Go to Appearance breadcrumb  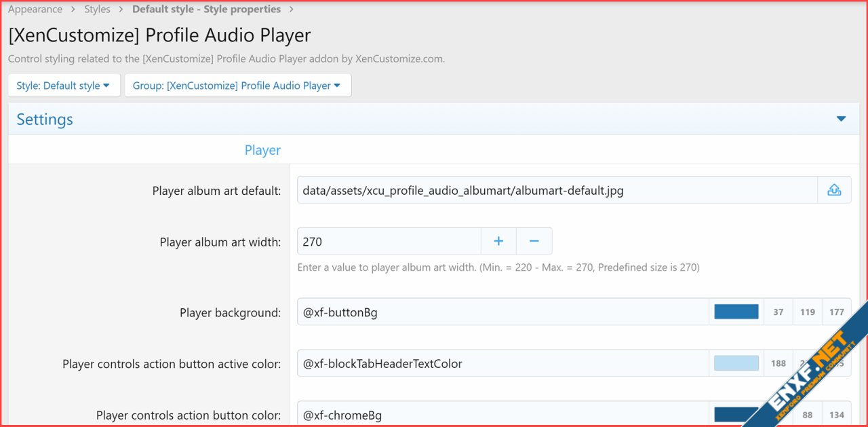click(35, 10)
